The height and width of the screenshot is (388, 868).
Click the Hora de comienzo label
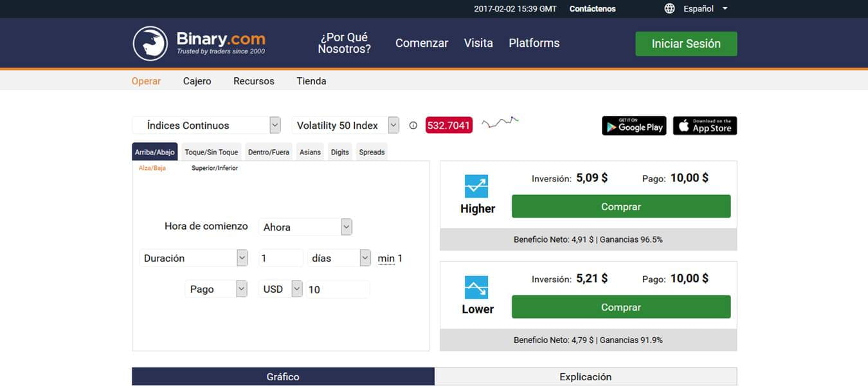click(206, 226)
